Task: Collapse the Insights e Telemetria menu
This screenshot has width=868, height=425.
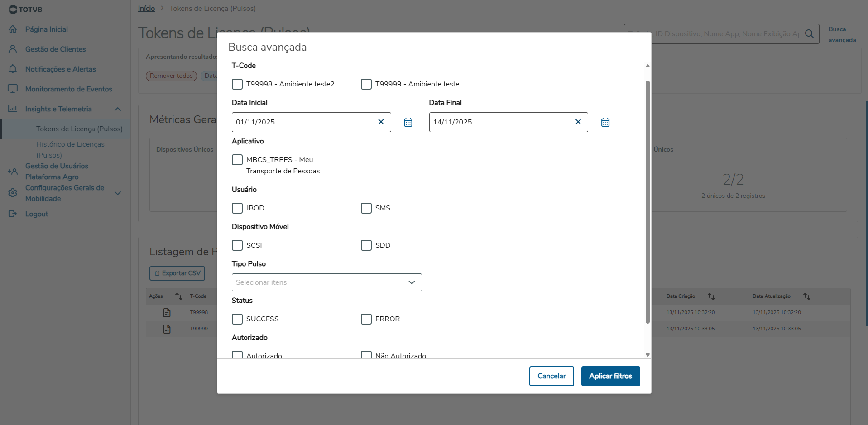Action: point(118,109)
